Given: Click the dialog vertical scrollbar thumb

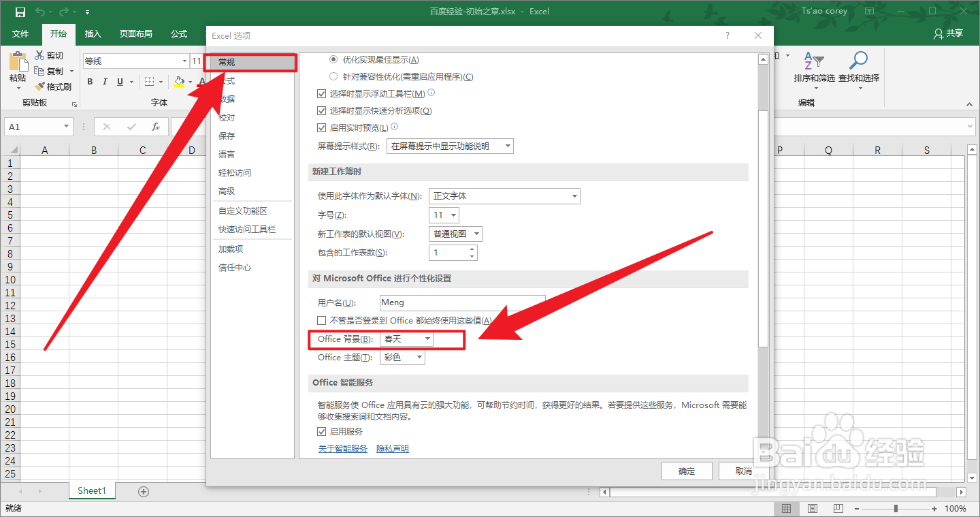Looking at the screenshot, I should (763, 229).
